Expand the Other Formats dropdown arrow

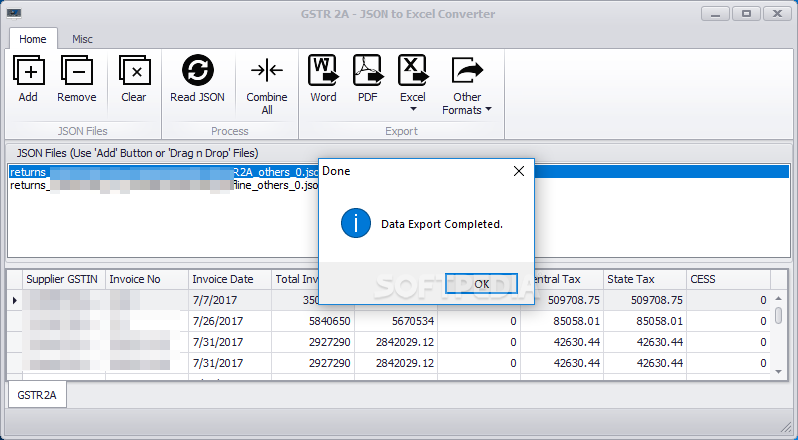pos(489,109)
